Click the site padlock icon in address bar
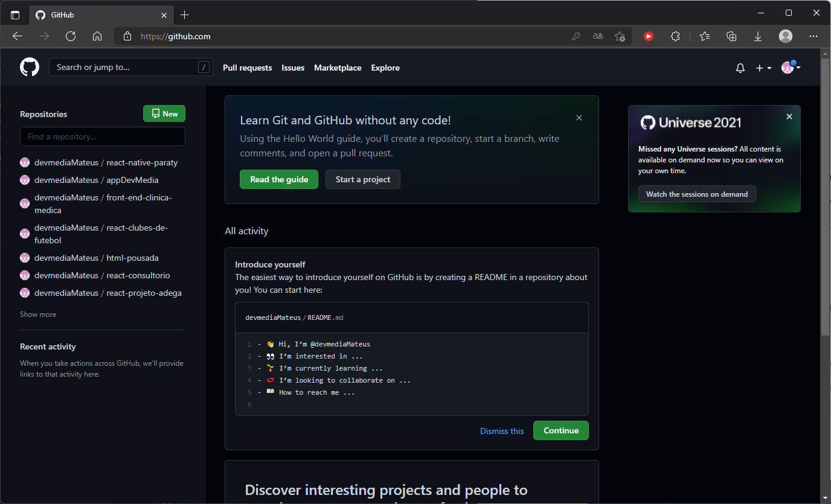This screenshot has width=831, height=504. pyautogui.click(x=127, y=36)
